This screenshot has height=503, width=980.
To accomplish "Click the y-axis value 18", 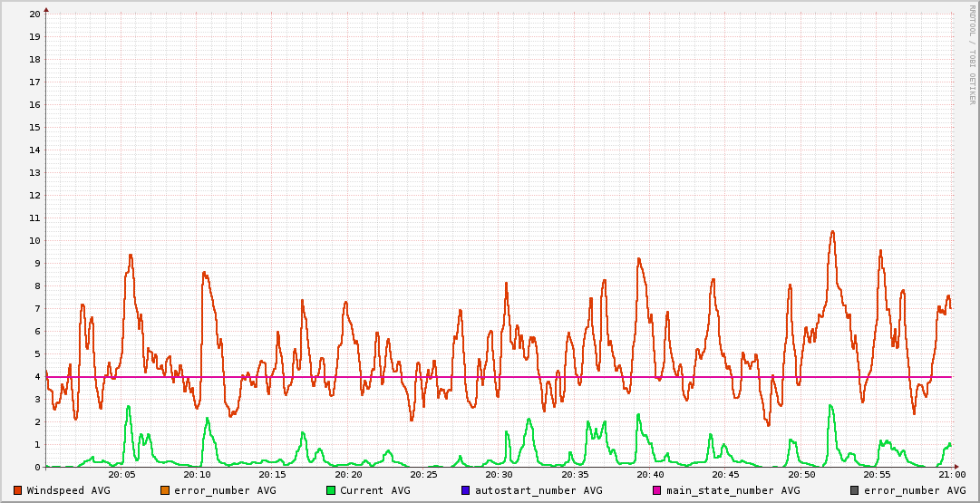I will tap(35, 59).
